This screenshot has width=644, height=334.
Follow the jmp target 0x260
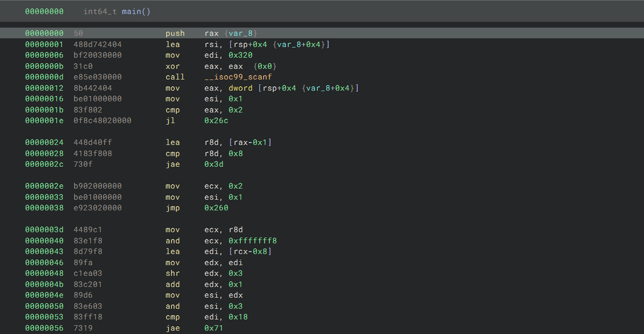pyautogui.click(x=216, y=208)
